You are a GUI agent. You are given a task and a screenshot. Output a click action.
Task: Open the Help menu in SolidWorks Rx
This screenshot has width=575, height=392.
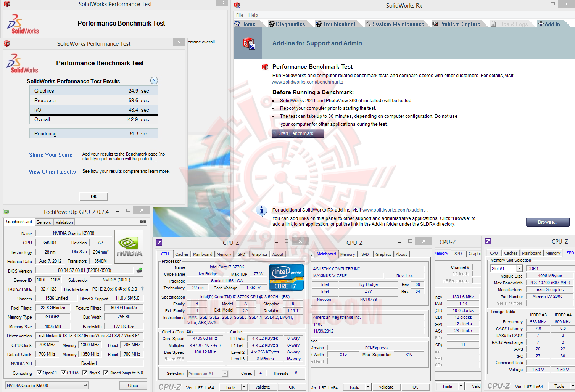pyautogui.click(x=253, y=15)
